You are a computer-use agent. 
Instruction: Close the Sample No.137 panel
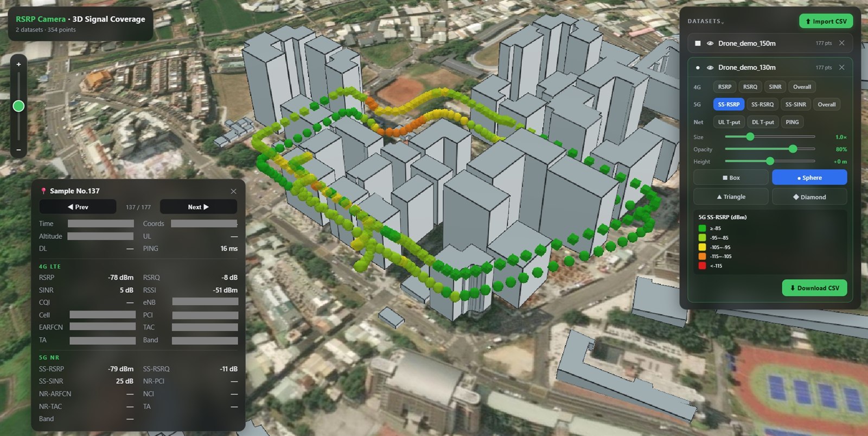(233, 191)
